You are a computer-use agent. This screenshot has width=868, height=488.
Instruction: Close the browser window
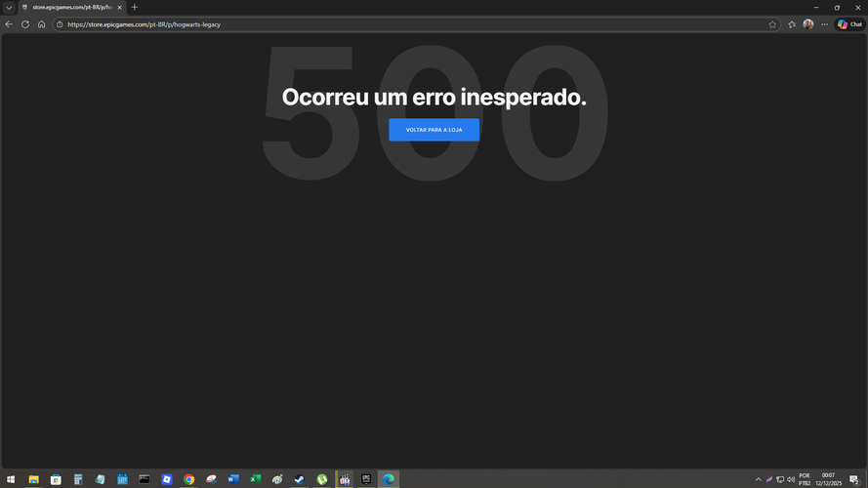point(857,7)
